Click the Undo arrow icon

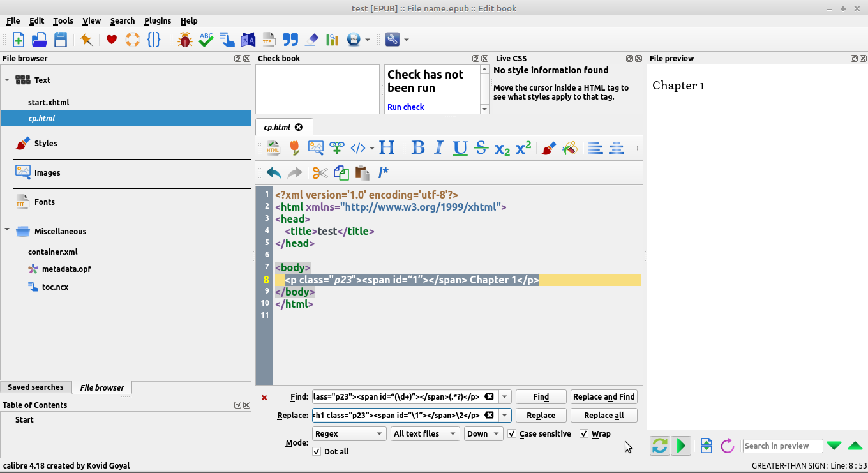274,172
